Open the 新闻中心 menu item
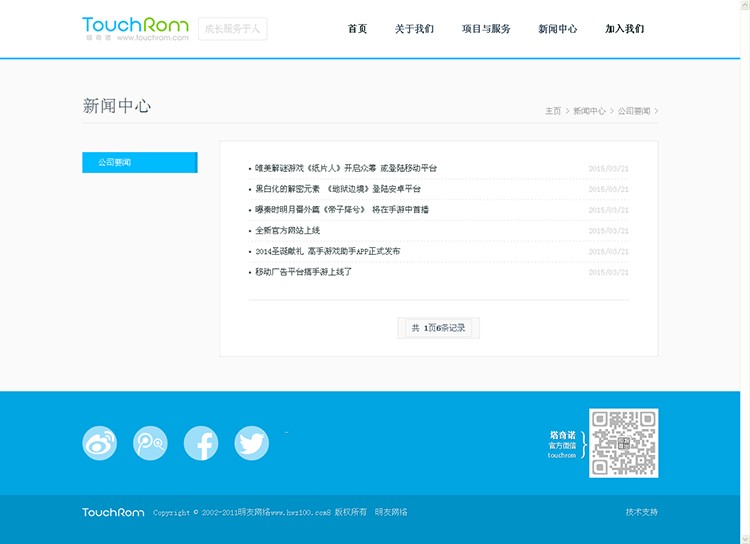The image size is (750, 544). [558, 29]
